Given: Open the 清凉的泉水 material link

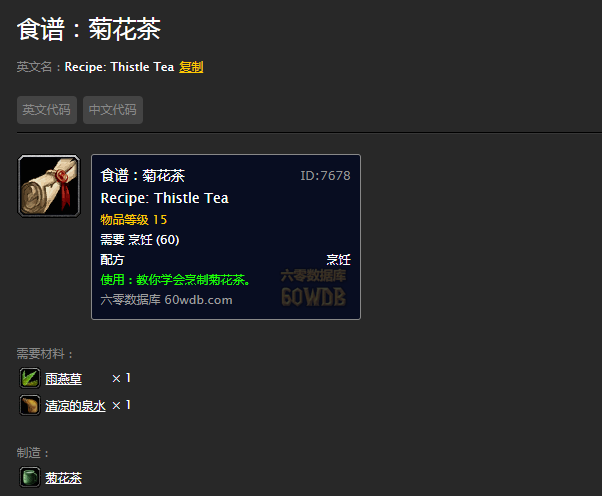Looking at the screenshot, I should [75, 406].
